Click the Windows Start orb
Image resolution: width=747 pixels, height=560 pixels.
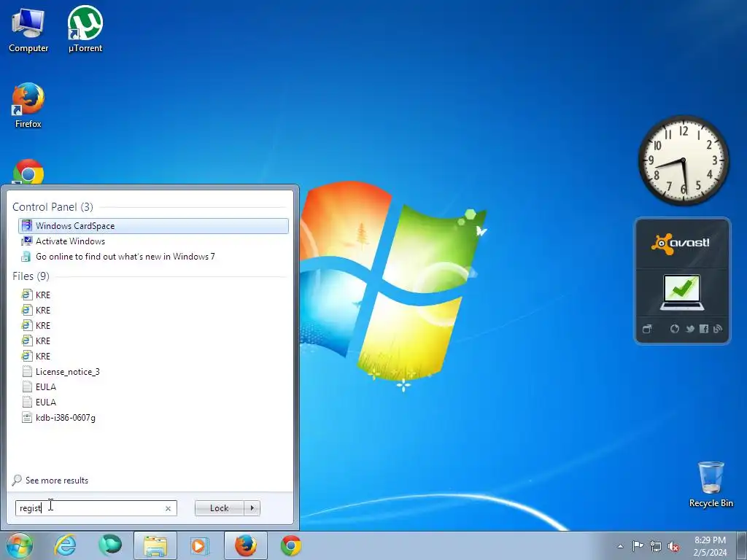click(x=20, y=545)
